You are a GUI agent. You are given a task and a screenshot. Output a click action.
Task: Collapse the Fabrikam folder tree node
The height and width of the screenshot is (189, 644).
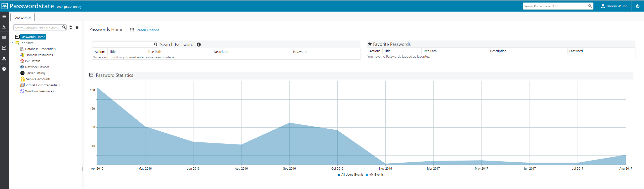click(12, 43)
